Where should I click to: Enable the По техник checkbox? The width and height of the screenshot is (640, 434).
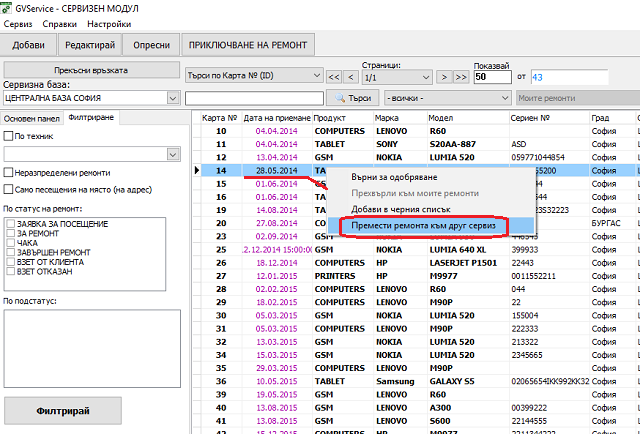[x=8, y=136]
